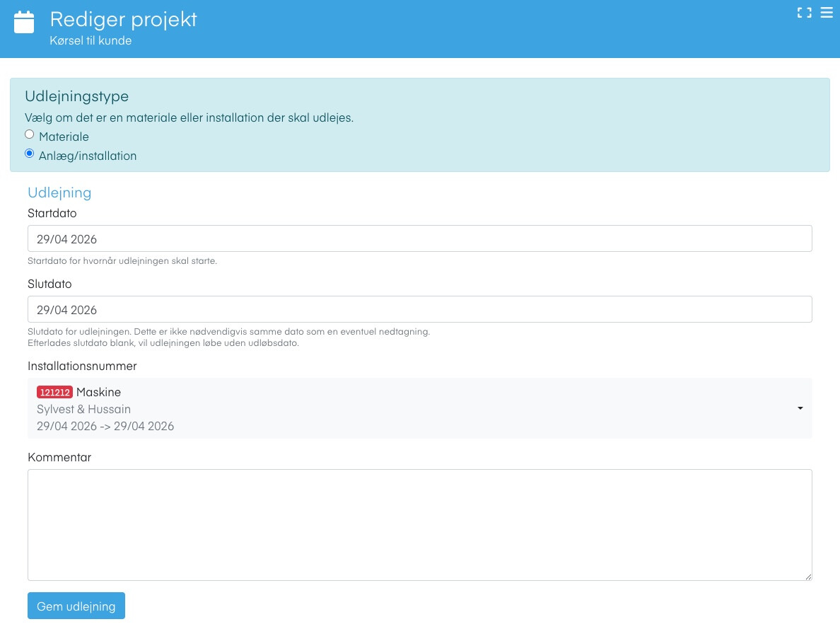
Task: Click the Sylvest & Hussain text
Action: pos(83,409)
